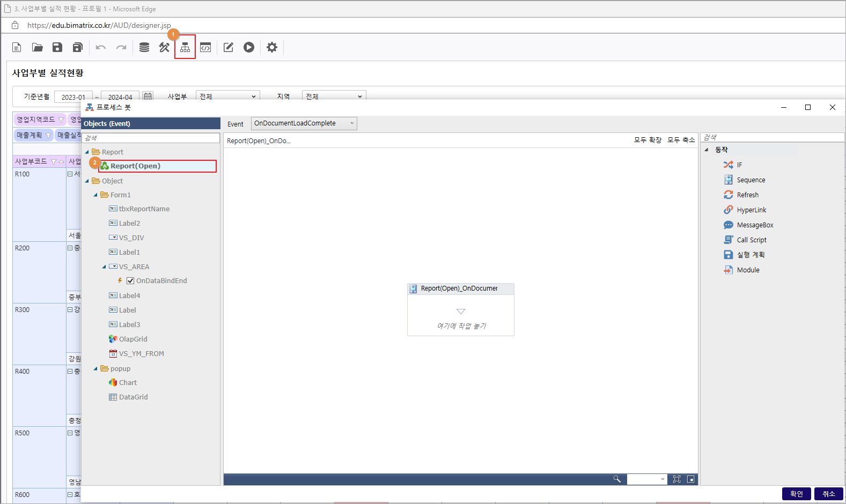Open the script code editor icon

pos(205,47)
